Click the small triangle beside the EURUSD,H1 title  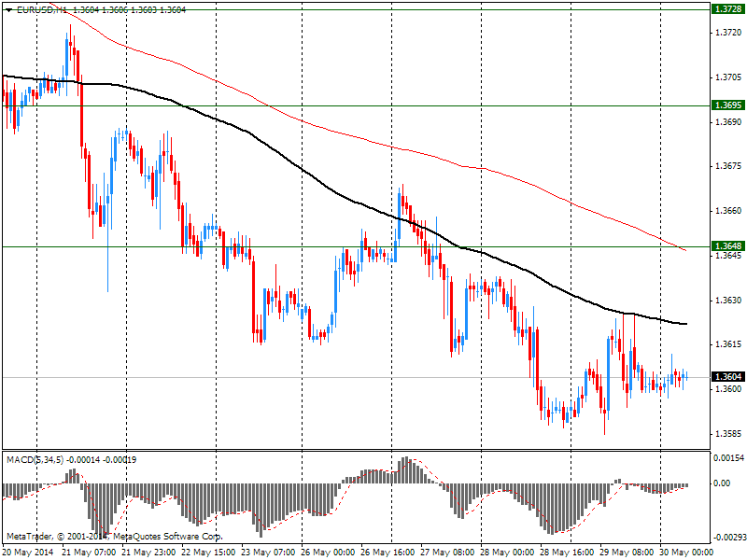9,10
